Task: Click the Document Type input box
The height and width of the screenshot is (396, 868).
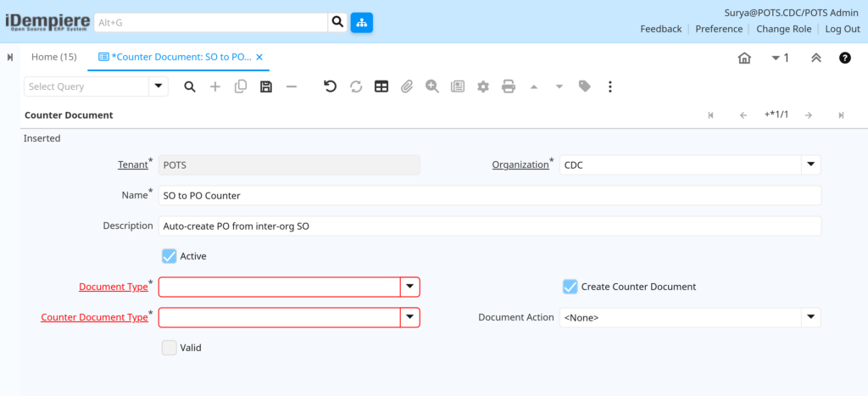Action: click(280, 287)
